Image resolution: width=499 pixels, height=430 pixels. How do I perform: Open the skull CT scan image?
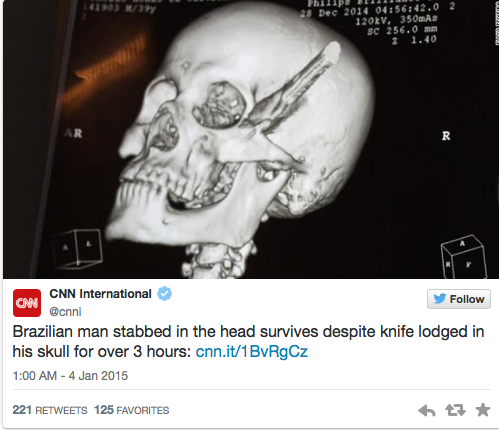(x=251, y=139)
